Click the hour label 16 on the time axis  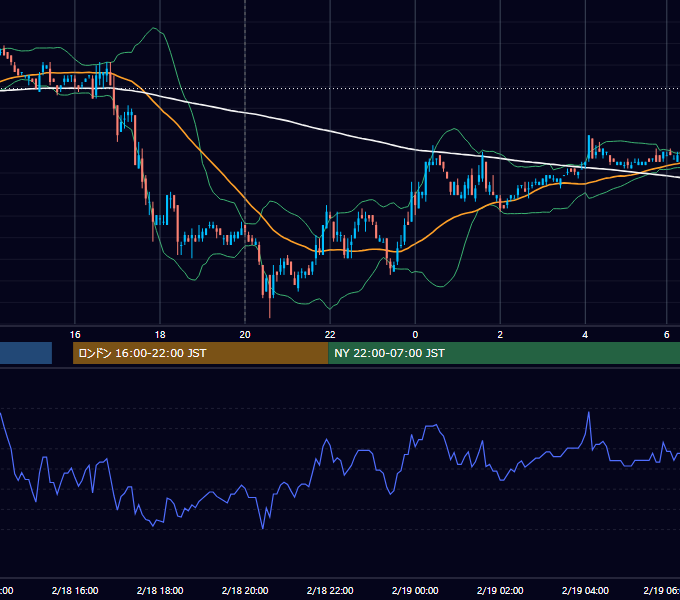[75, 335]
